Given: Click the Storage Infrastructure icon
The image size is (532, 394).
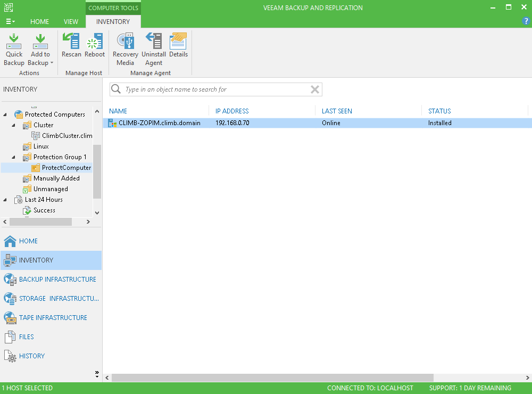Looking at the screenshot, I should [x=10, y=299].
